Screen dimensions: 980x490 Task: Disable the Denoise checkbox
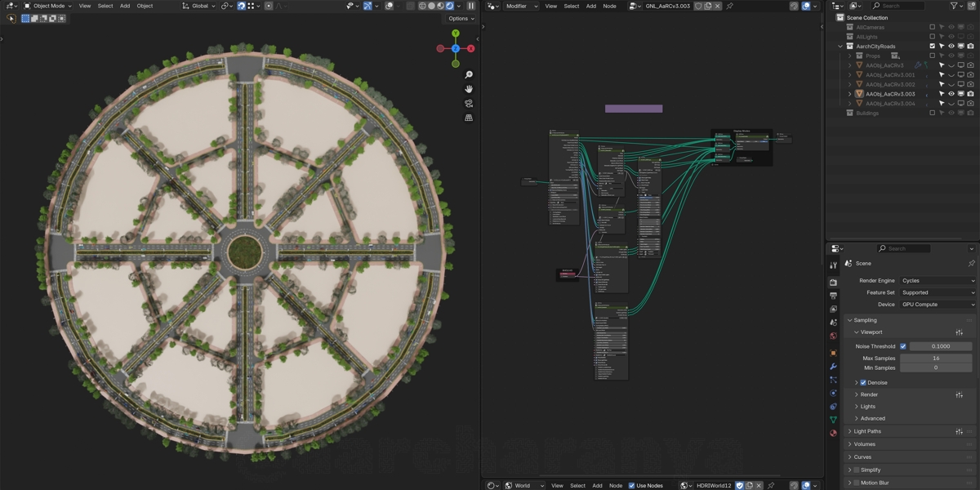tap(863, 382)
